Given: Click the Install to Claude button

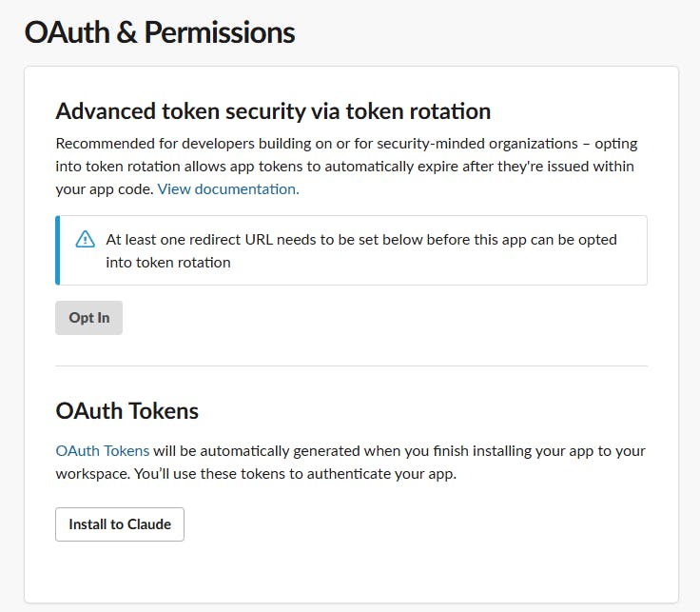Looking at the screenshot, I should click(x=120, y=524).
